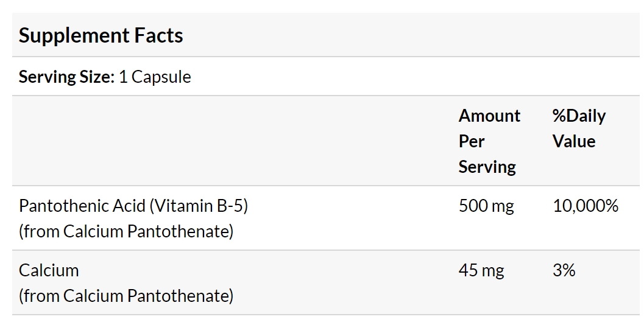Click the word Amount in header
Image resolution: width=644 pixels, height=325 pixels.
pos(489,116)
